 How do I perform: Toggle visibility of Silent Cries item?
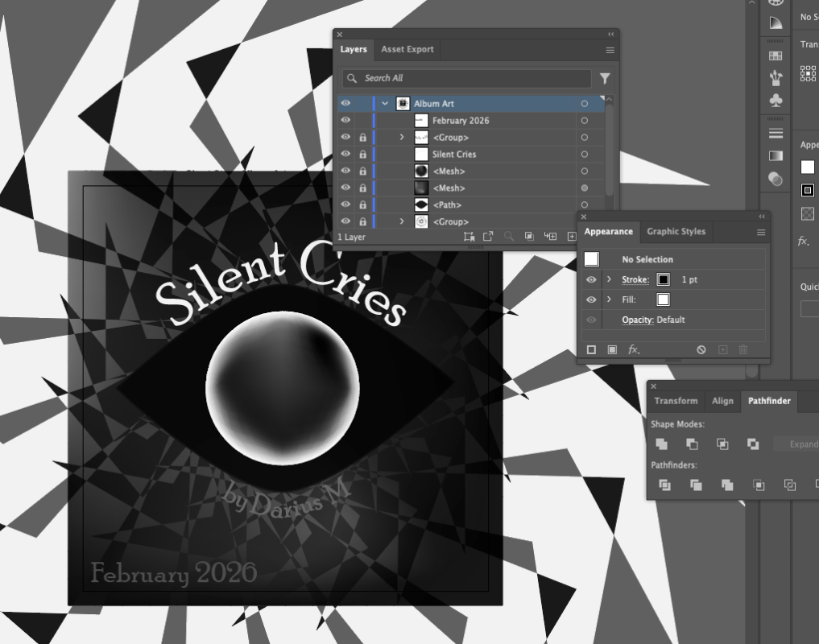click(345, 154)
